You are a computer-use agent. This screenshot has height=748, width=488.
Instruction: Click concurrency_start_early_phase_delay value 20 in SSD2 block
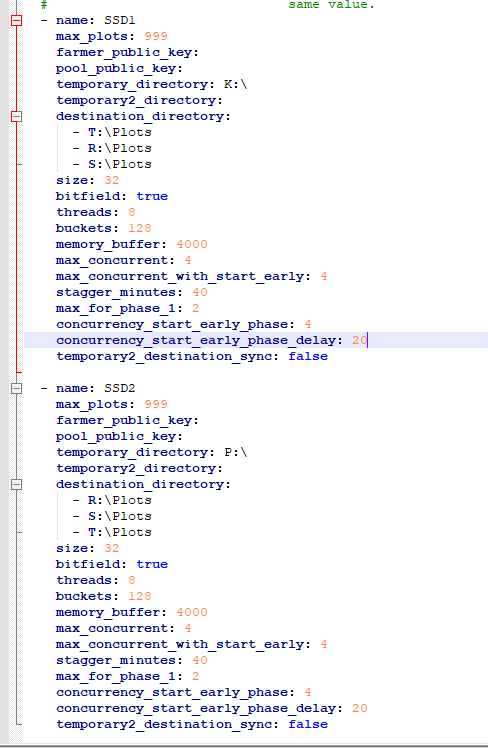pyautogui.click(x=360, y=708)
